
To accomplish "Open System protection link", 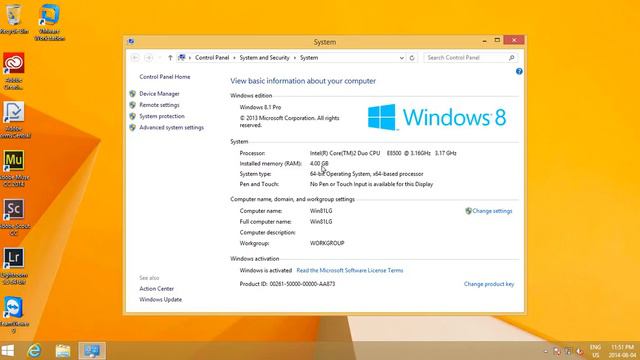I will click(x=162, y=116).
